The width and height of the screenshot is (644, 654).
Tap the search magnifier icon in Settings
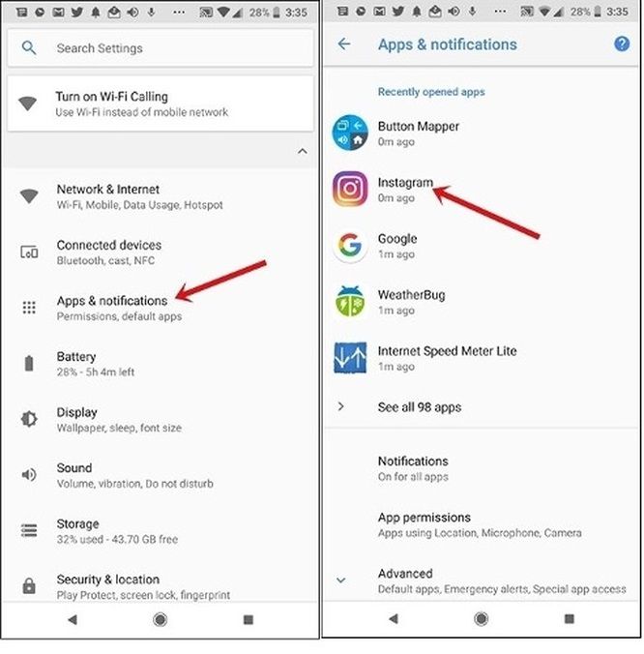coord(29,48)
